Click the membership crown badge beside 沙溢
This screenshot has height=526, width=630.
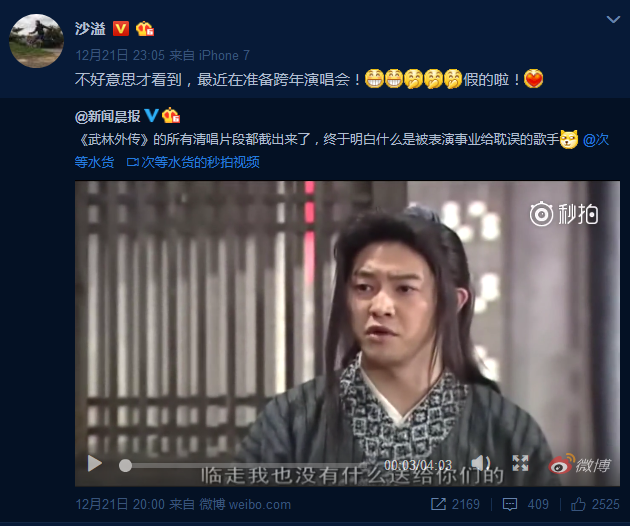[145, 29]
